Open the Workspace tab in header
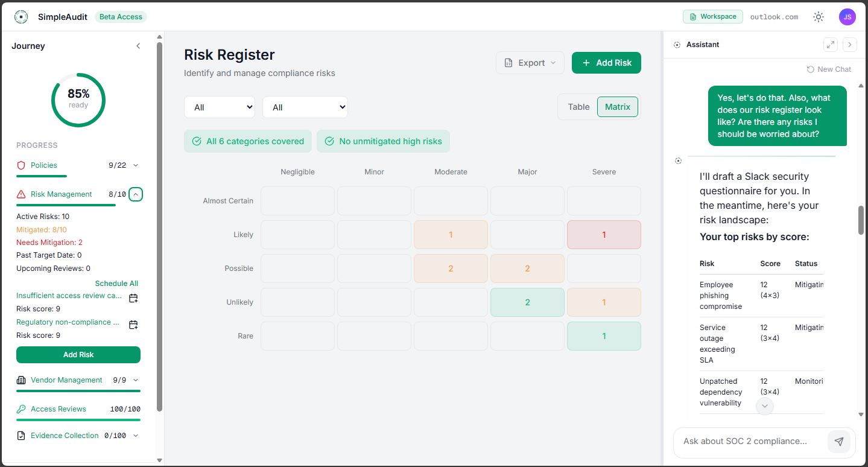868x467 pixels. (712, 17)
